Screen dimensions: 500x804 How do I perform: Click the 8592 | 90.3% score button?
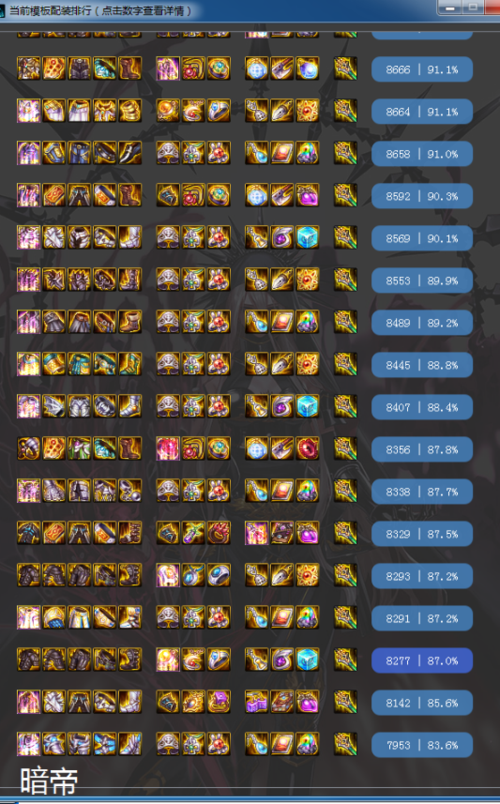point(422,196)
